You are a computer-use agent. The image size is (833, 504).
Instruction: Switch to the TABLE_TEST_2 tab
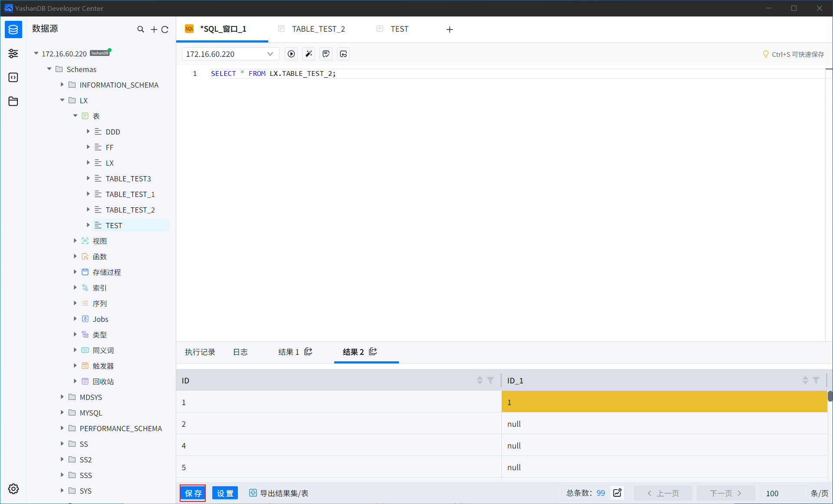318,29
